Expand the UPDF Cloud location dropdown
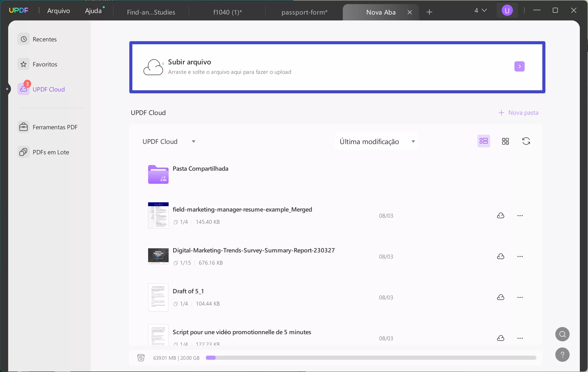 tap(193, 142)
